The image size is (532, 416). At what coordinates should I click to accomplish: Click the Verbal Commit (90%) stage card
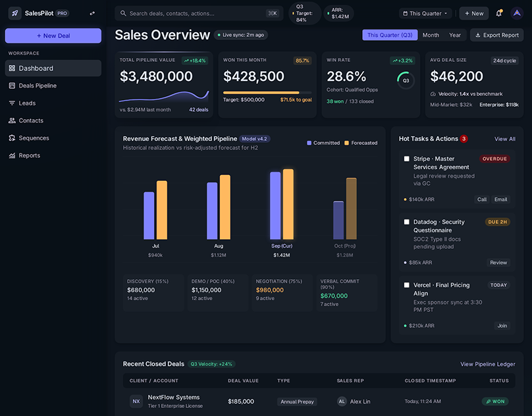pyautogui.click(x=347, y=292)
